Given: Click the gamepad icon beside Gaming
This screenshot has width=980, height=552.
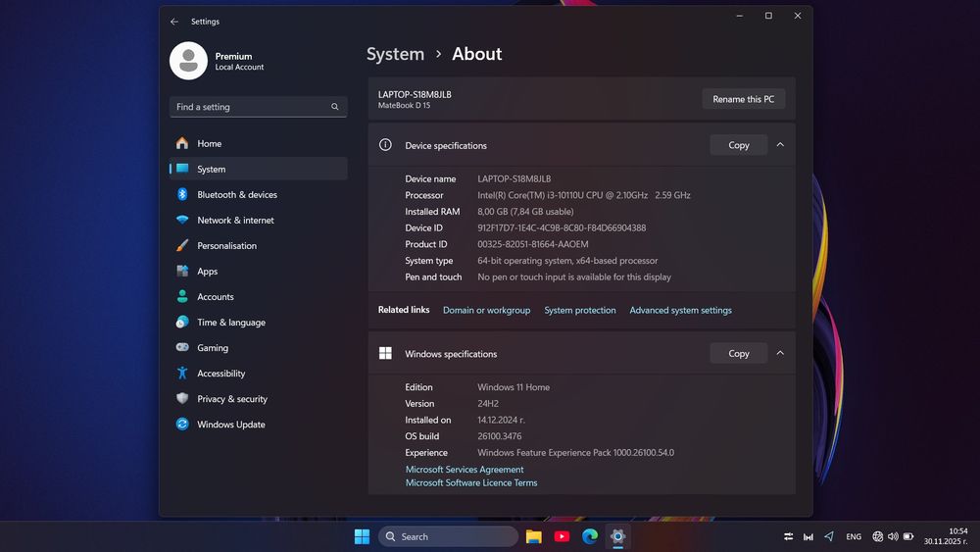Looking at the screenshot, I should point(182,347).
